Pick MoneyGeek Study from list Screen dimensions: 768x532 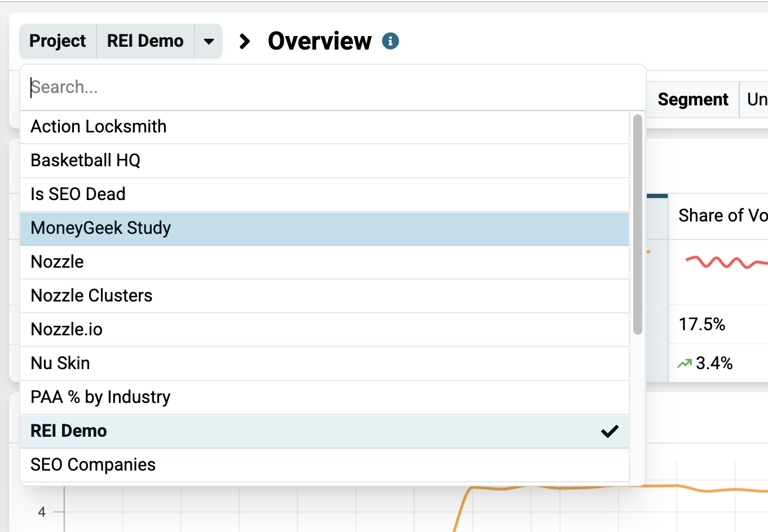click(324, 228)
